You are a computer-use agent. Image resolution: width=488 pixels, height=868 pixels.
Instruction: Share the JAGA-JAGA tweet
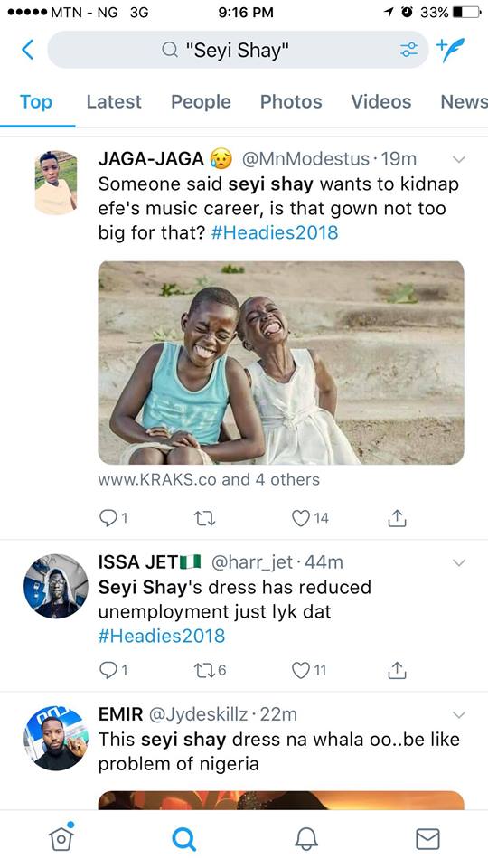397,518
